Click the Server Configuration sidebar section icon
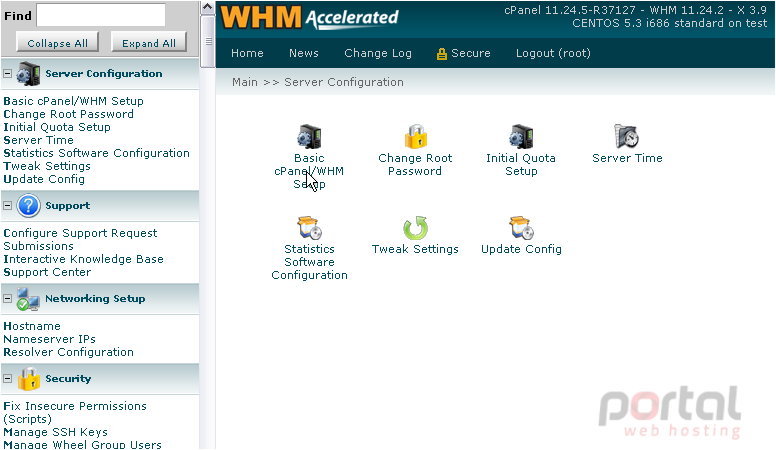This screenshot has height=450, width=776. pos(28,74)
